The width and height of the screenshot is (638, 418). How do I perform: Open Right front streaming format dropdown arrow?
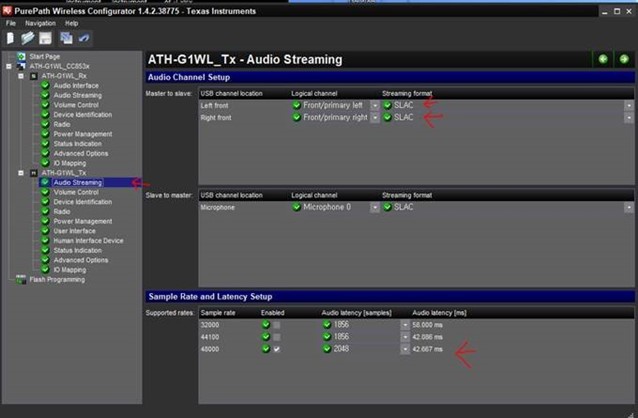[x=629, y=118]
